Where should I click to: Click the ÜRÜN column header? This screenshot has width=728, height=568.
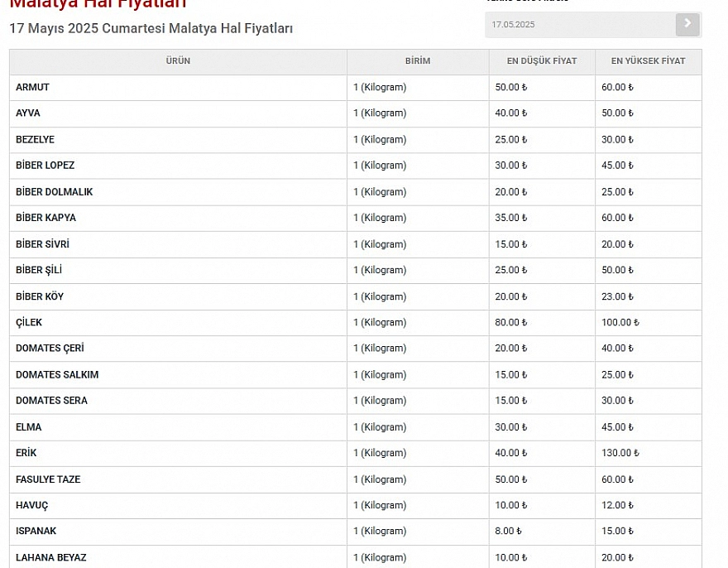click(178, 61)
